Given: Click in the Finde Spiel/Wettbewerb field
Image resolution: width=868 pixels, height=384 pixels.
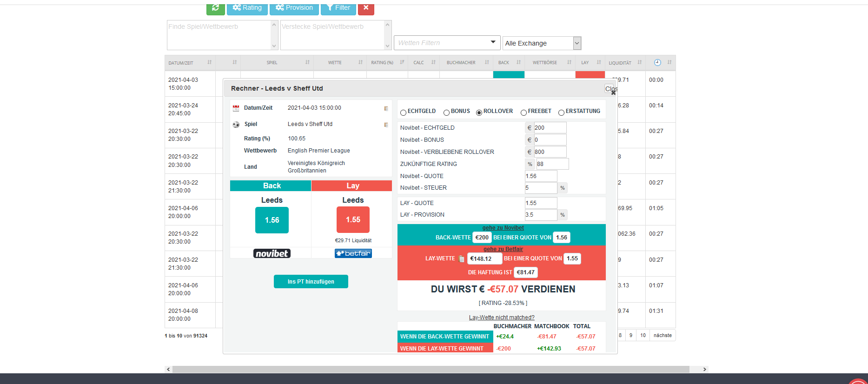Looking at the screenshot, I should click(222, 35).
